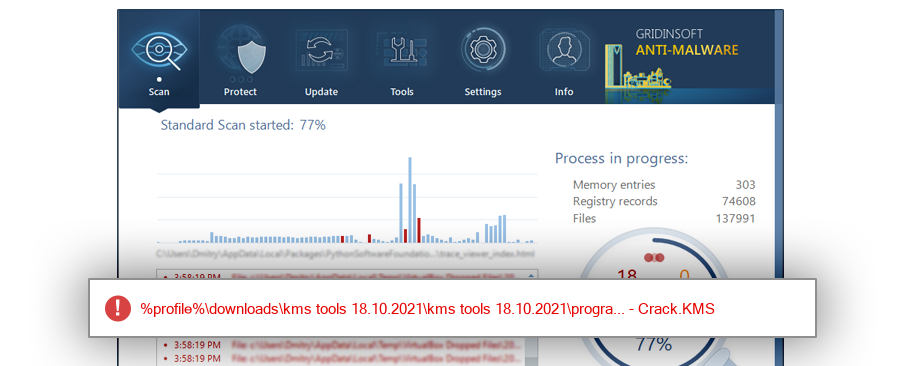Viewport: 901px width, 366px height.
Task: Click scroll-up arrow of the log list
Action: pos(530,275)
